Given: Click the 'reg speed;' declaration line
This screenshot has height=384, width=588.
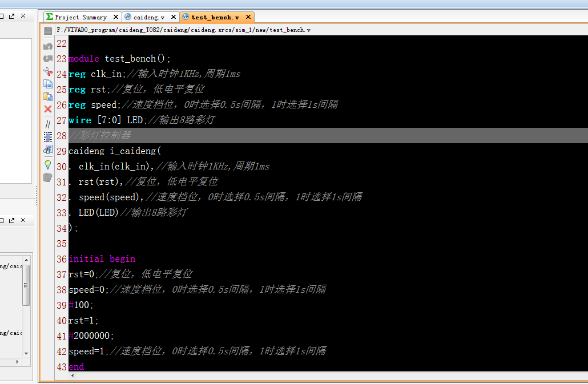Looking at the screenshot, I should click(203, 105).
